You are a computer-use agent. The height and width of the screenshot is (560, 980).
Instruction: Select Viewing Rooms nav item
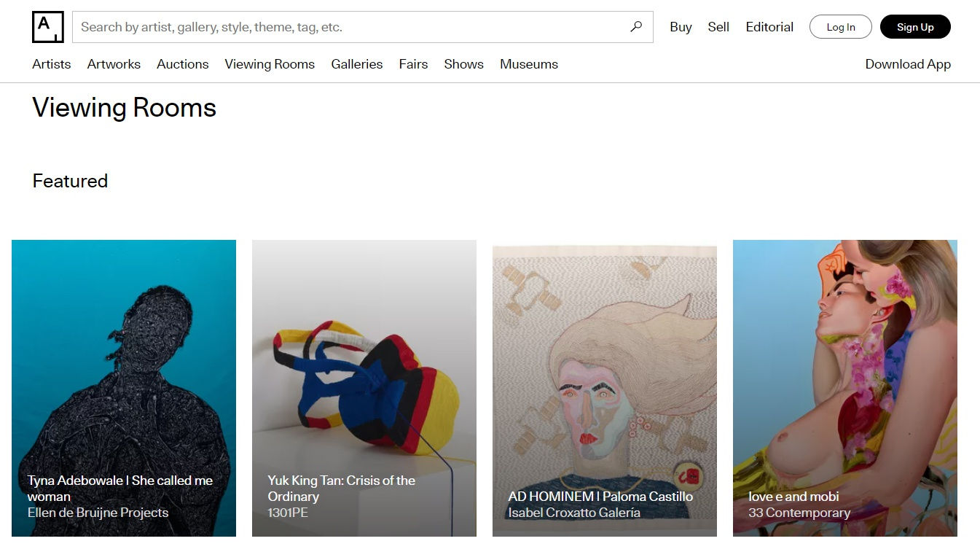click(270, 64)
